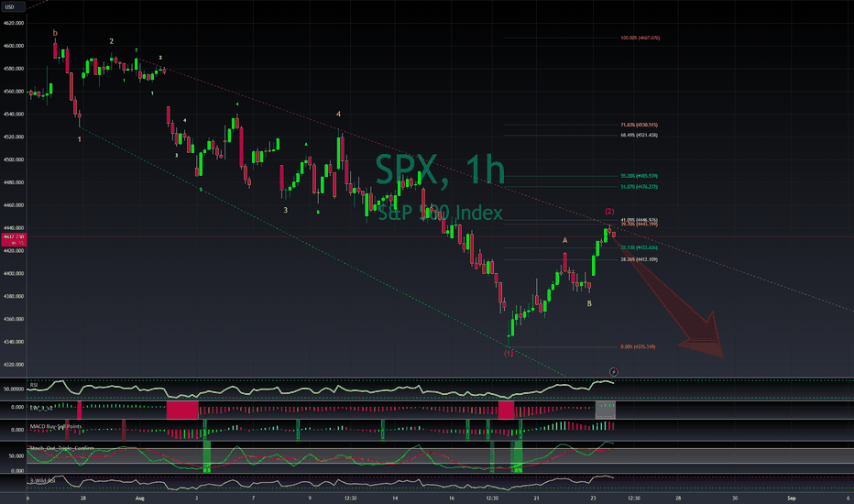The image size is (854, 504).
Task: Click 4560.000 on the price axis
Action: pyautogui.click(x=14, y=92)
